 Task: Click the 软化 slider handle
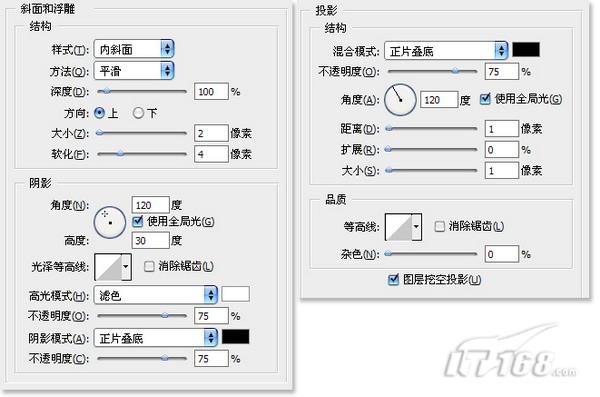(x=120, y=154)
